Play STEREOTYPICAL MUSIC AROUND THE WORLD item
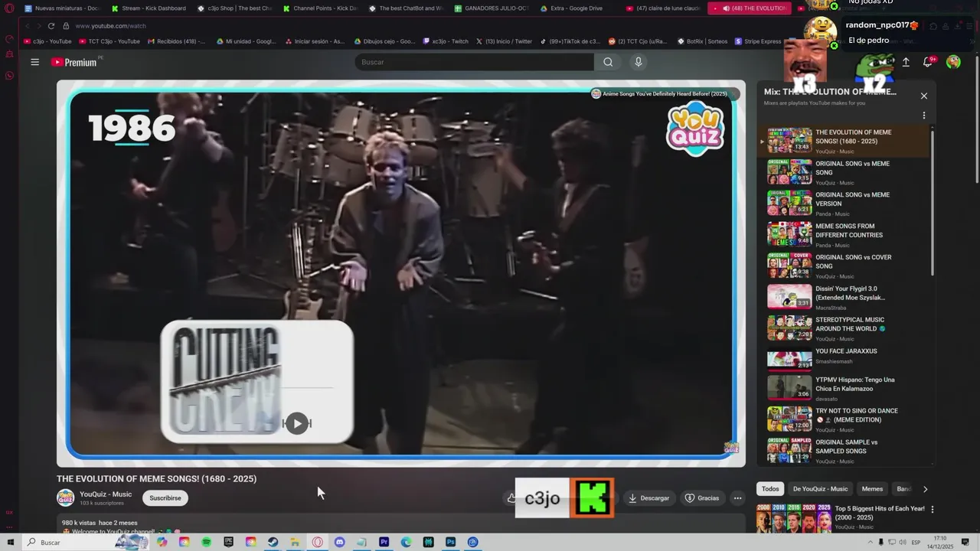Viewport: 980px width, 551px height. [844, 328]
